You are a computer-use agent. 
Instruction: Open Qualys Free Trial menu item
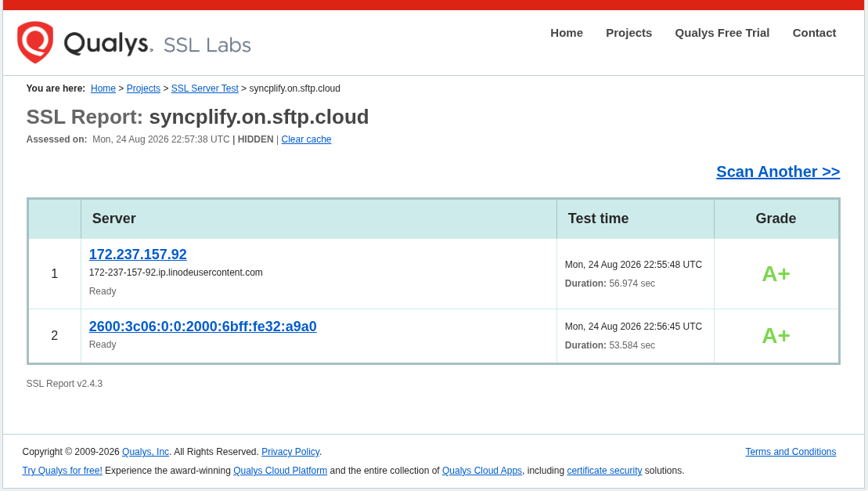tap(722, 33)
